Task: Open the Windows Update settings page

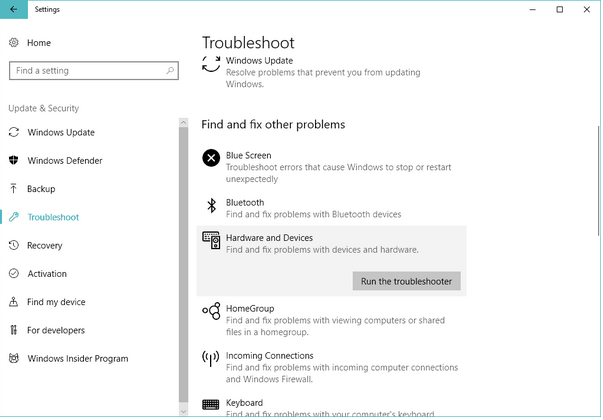Action: pos(61,132)
